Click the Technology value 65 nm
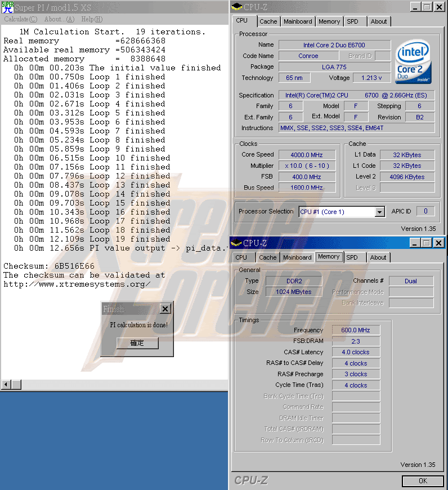Screen dimensions: 448x490 (x=294, y=78)
